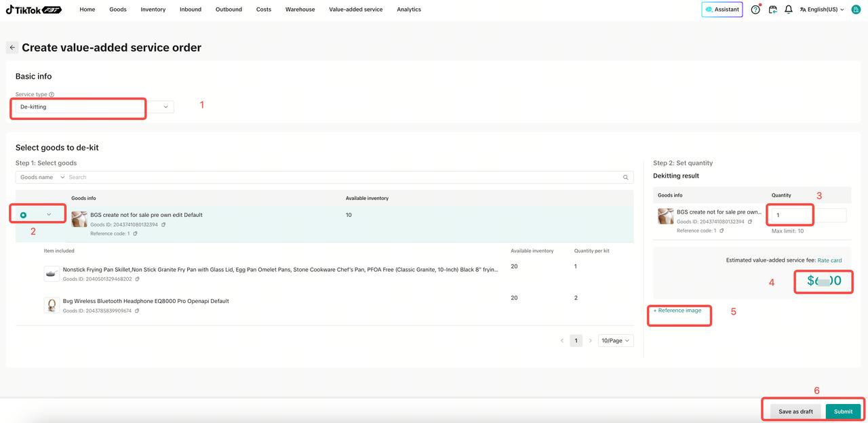Viewport: 868px width, 423px height.
Task: Open the frying pan item thumbnail
Action: pos(52,273)
